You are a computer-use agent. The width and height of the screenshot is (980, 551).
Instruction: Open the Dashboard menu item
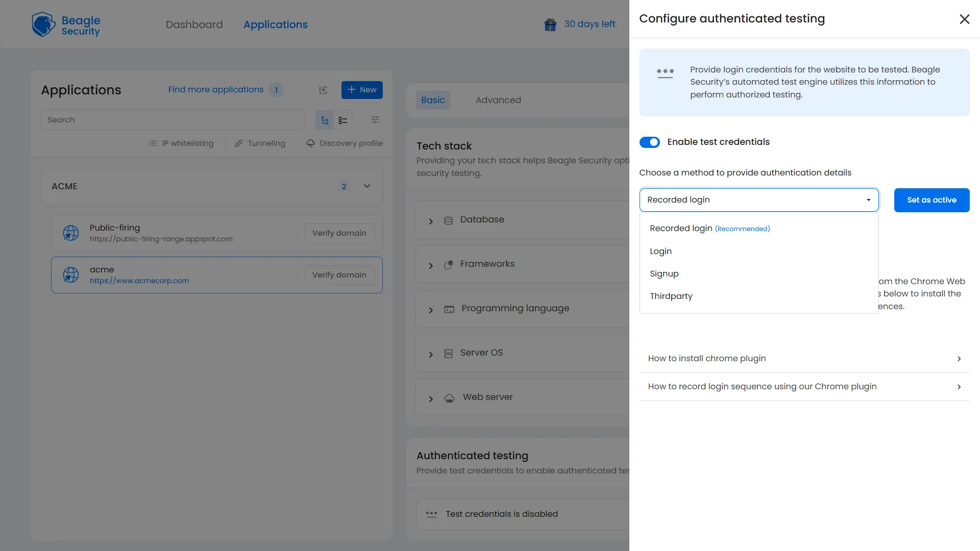coord(194,24)
